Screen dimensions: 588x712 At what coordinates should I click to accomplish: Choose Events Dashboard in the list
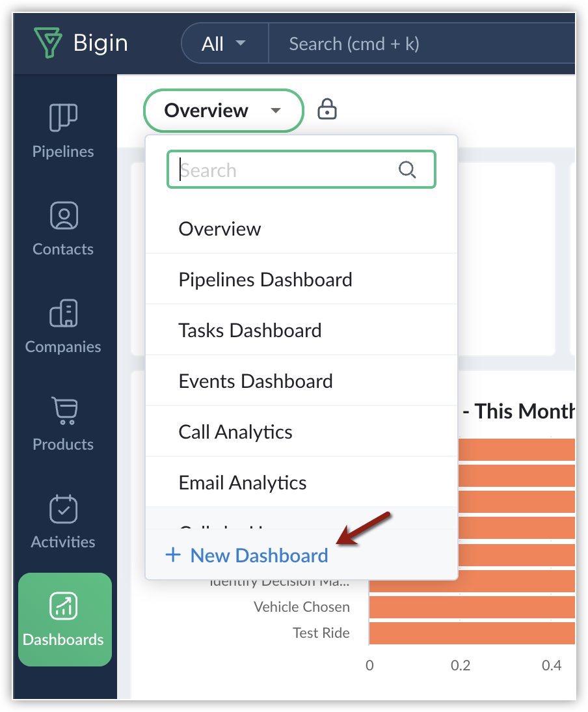click(301, 381)
